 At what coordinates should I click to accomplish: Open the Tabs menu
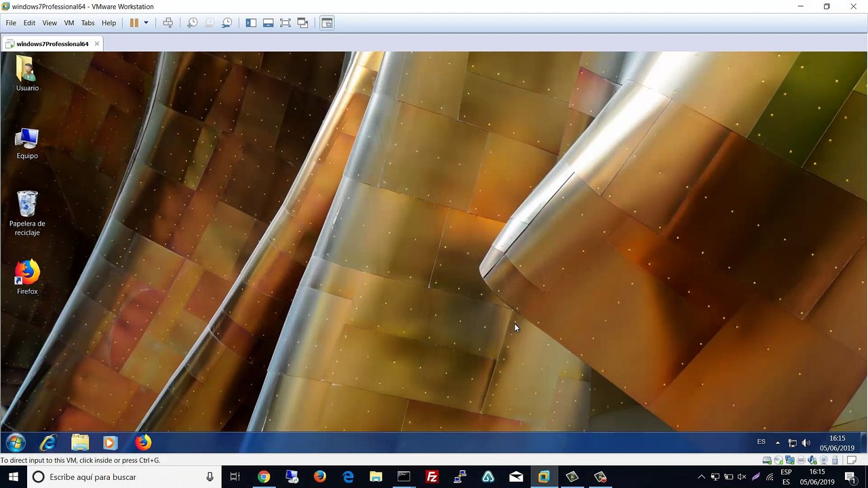click(x=88, y=23)
